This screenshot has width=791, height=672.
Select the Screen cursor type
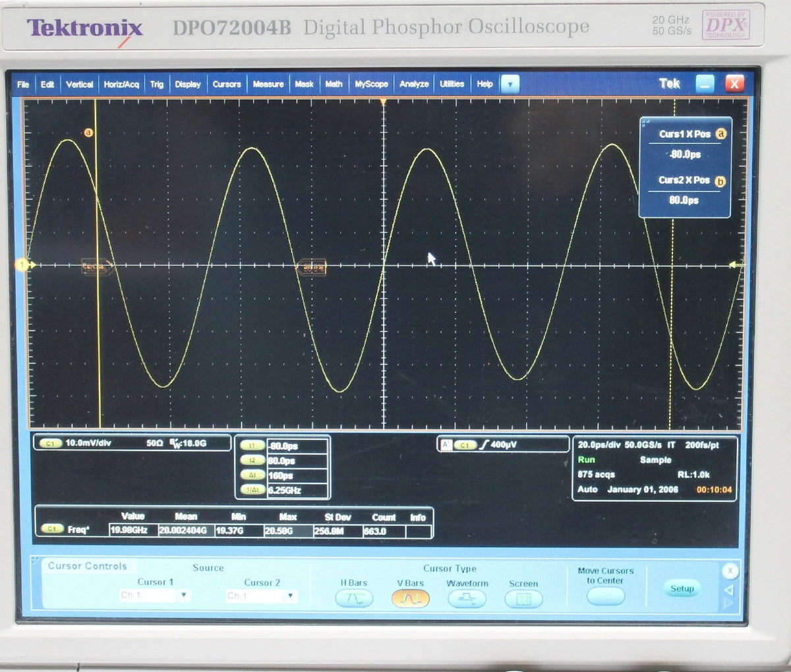pos(523,599)
